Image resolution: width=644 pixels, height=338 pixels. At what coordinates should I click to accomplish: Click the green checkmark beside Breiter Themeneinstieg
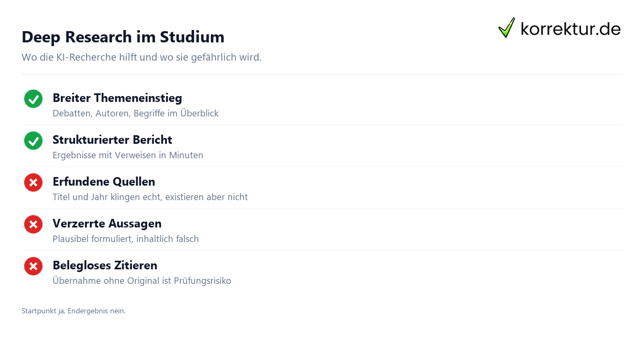point(33,99)
